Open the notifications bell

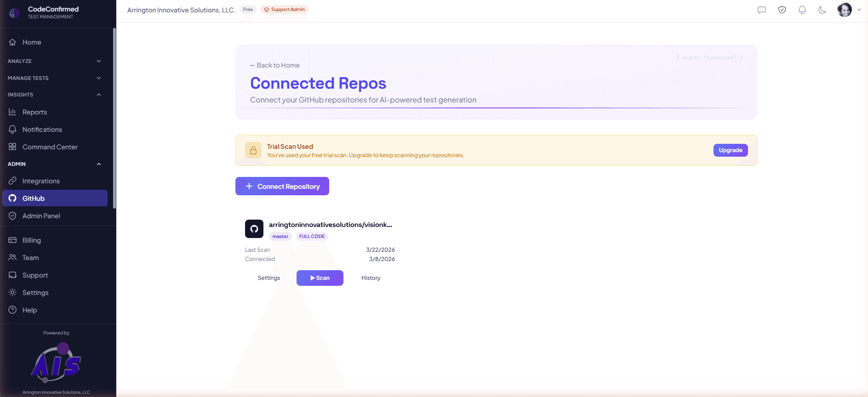click(x=802, y=9)
